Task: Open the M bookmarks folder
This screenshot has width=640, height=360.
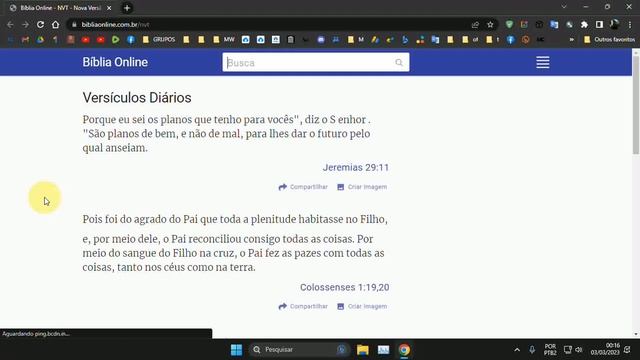Action: coord(356,40)
